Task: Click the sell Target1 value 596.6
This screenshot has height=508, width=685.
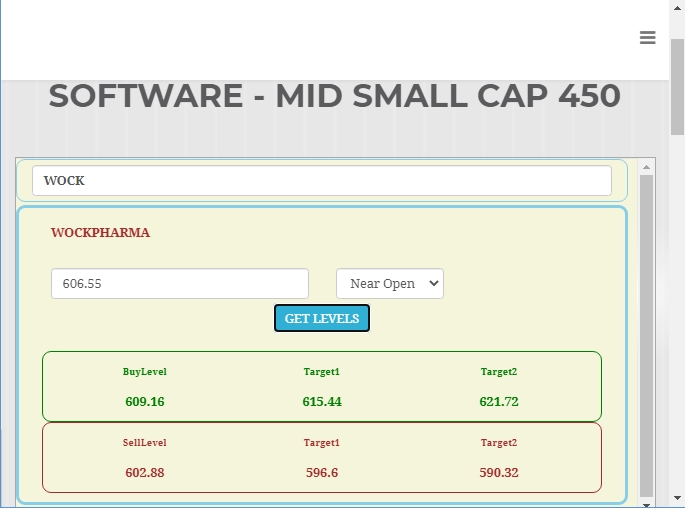Action: click(x=322, y=473)
